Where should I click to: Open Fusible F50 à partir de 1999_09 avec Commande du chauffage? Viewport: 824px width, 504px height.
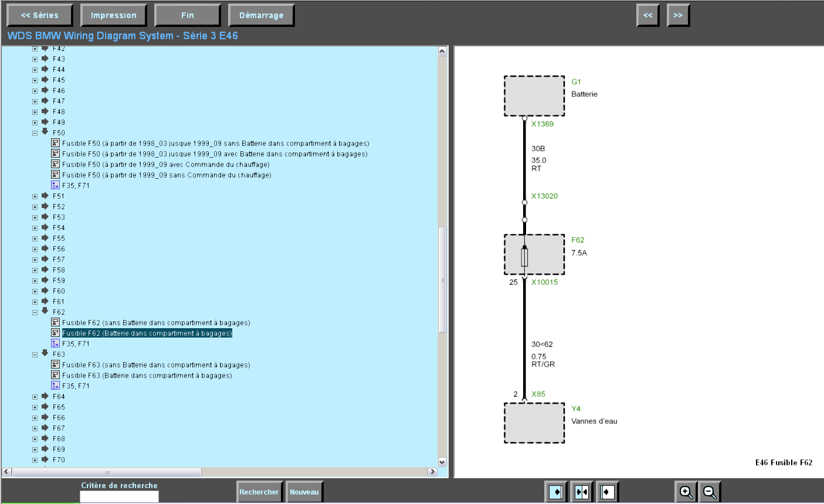(x=166, y=165)
